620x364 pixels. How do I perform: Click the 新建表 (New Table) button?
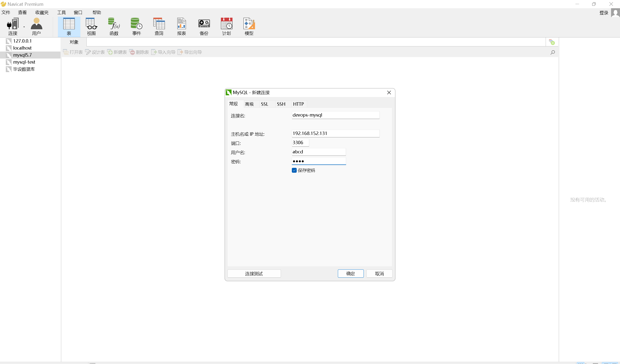click(x=117, y=52)
